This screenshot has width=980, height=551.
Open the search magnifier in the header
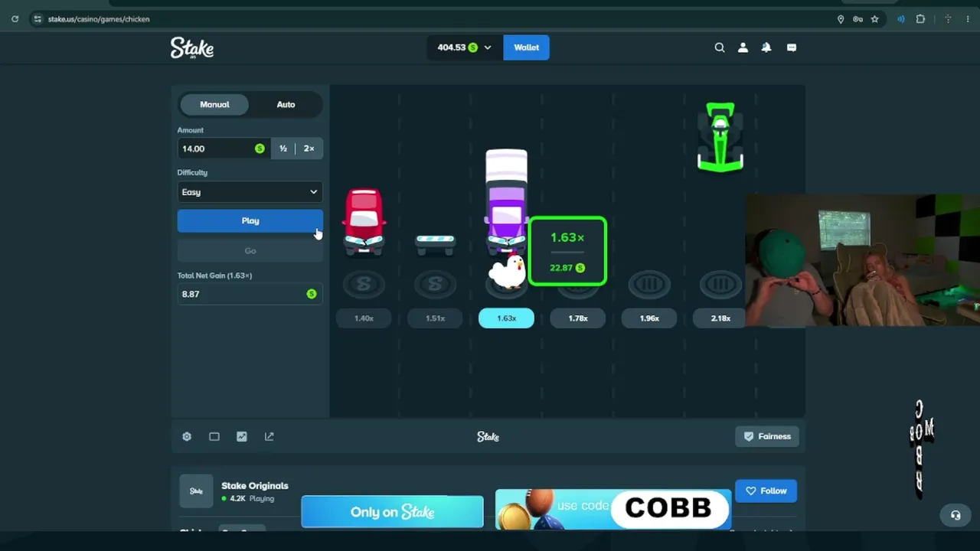pyautogui.click(x=720, y=47)
